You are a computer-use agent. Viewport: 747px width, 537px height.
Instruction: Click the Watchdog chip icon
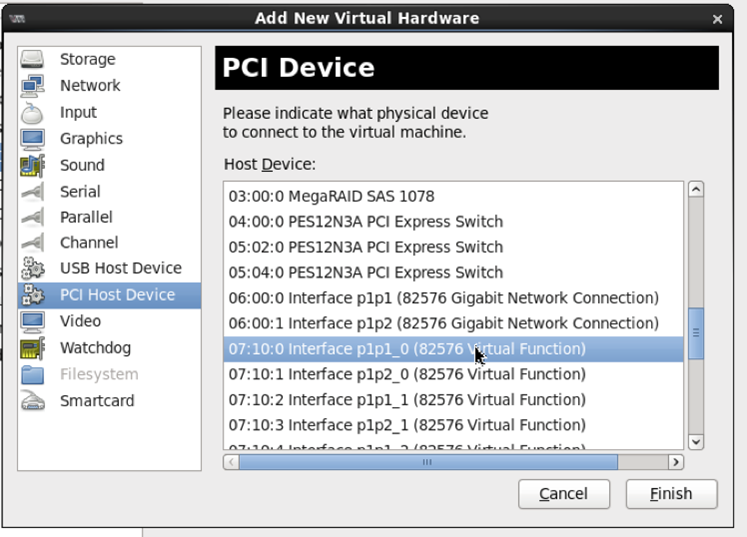[x=33, y=348]
